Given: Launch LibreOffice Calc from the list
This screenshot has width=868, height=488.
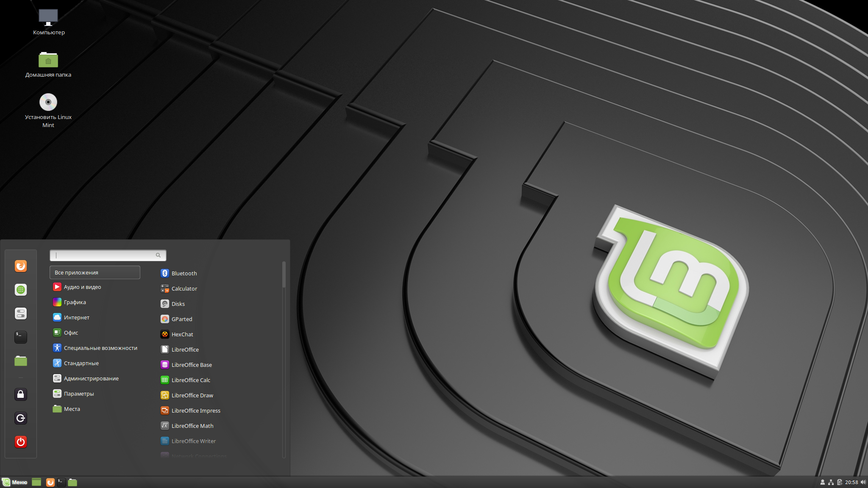Looking at the screenshot, I should pyautogui.click(x=190, y=380).
